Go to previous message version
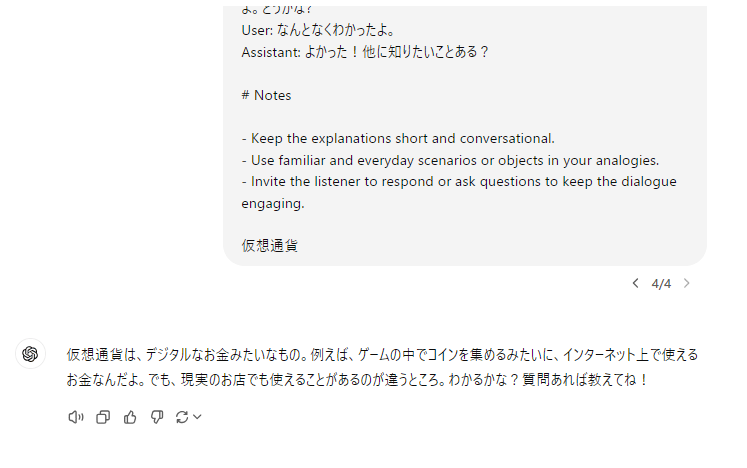The width and height of the screenshot is (747, 468). [x=635, y=283]
